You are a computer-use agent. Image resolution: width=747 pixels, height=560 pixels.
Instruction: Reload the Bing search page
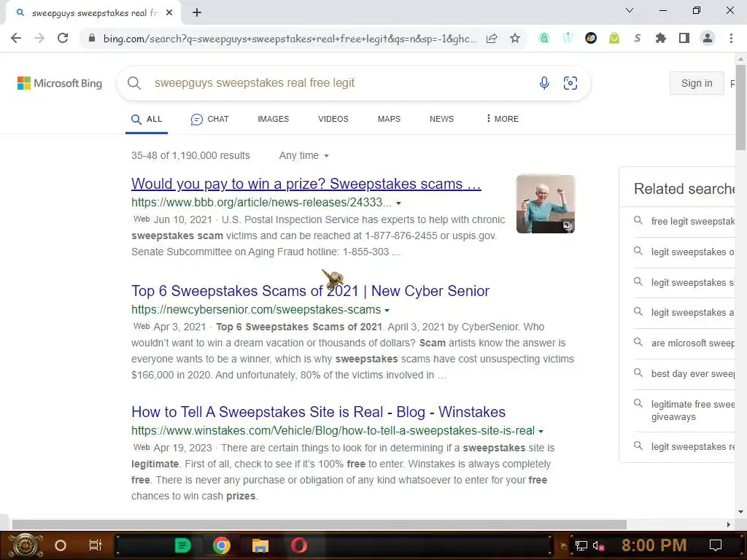point(63,38)
